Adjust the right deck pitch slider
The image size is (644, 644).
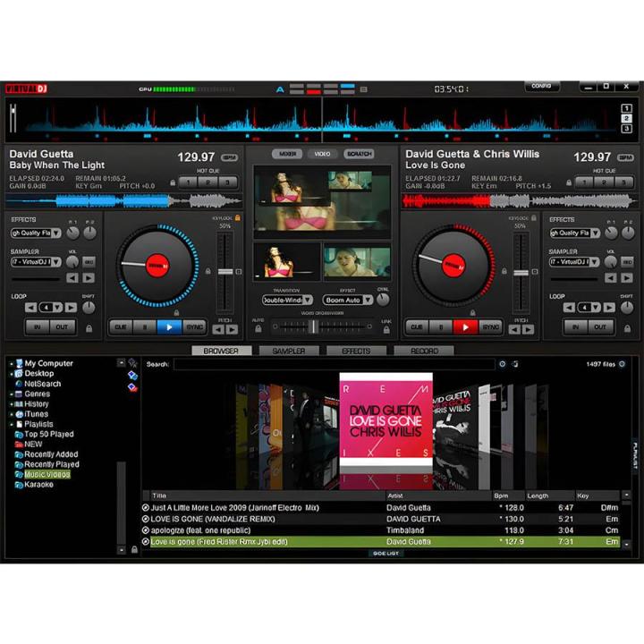click(x=521, y=273)
